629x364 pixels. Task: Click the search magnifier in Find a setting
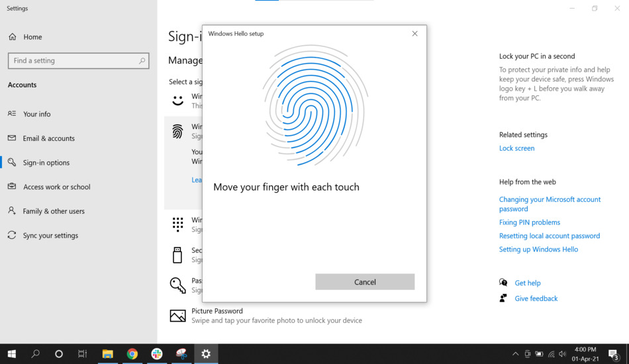(x=142, y=60)
